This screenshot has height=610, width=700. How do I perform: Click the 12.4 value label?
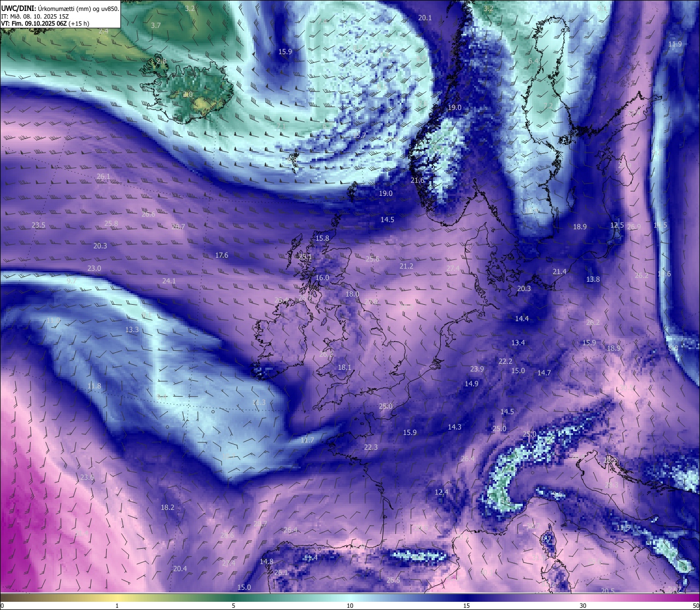tap(441, 492)
